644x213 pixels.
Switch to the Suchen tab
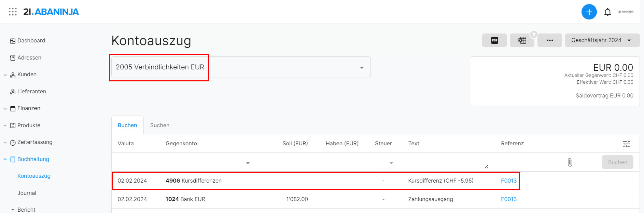point(160,125)
